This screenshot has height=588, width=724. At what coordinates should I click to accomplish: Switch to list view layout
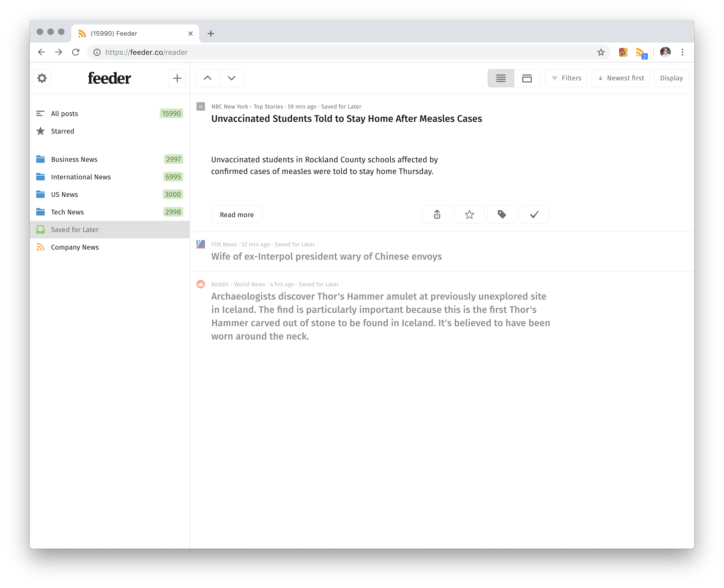coord(500,78)
